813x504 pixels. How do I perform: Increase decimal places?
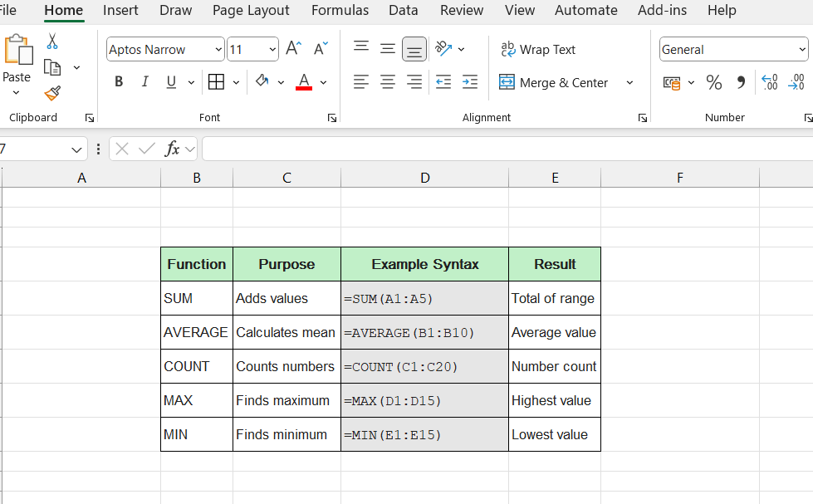[770, 82]
